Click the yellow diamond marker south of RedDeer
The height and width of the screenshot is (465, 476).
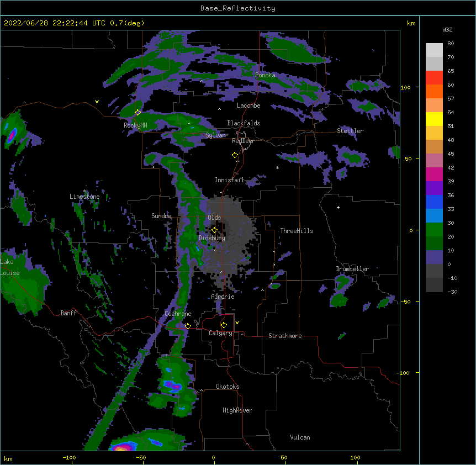click(235, 155)
